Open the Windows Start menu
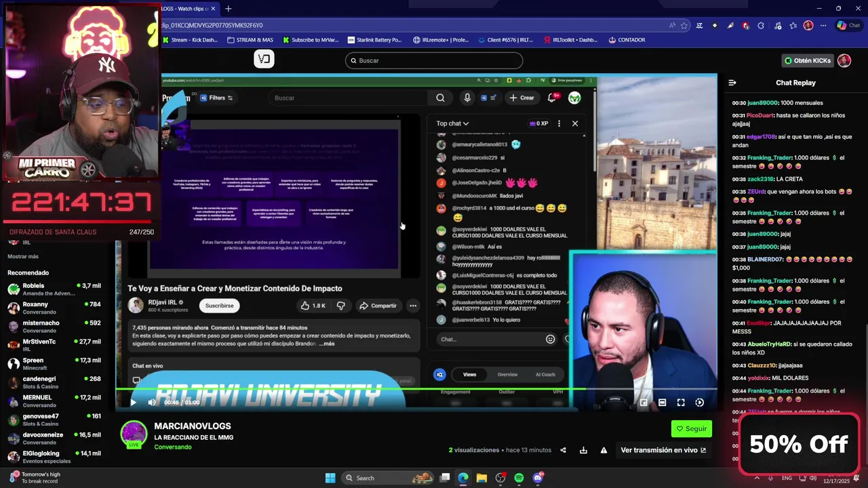The height and width of the screenshot is (488, 868). (x=330, y=478)
